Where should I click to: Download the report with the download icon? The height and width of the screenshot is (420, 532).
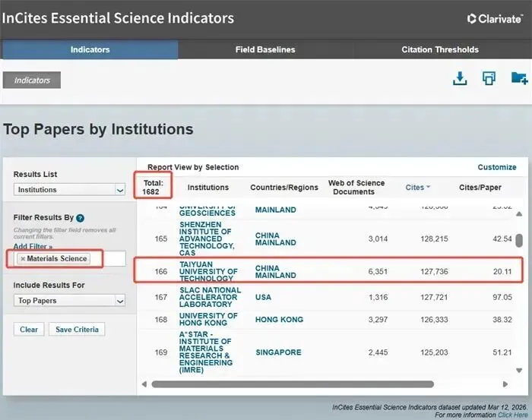coord(460,78)
